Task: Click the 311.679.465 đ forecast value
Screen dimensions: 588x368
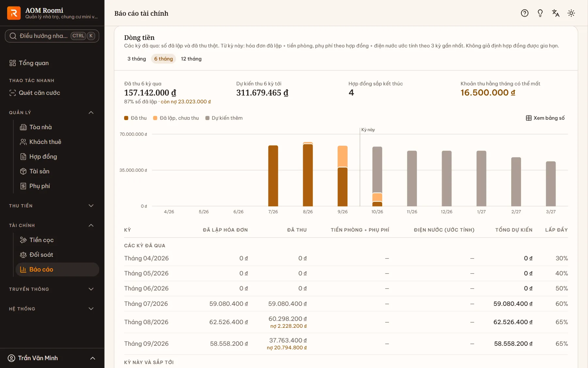Action: coord(262,93)
